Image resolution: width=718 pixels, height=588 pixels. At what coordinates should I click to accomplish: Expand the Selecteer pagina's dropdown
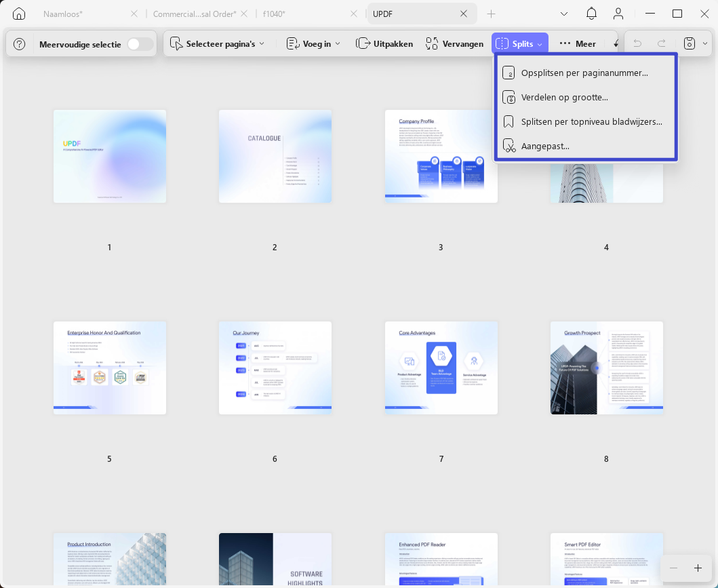pos(218,44)
